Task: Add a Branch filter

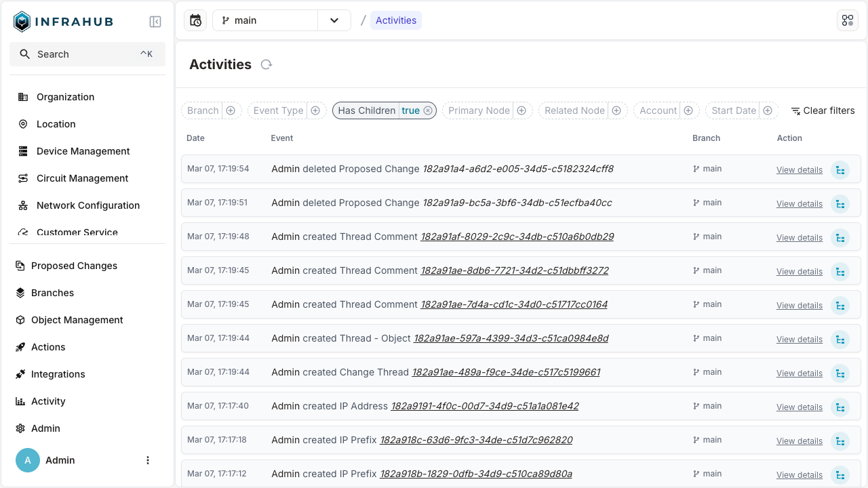Action: click(231, 110)
